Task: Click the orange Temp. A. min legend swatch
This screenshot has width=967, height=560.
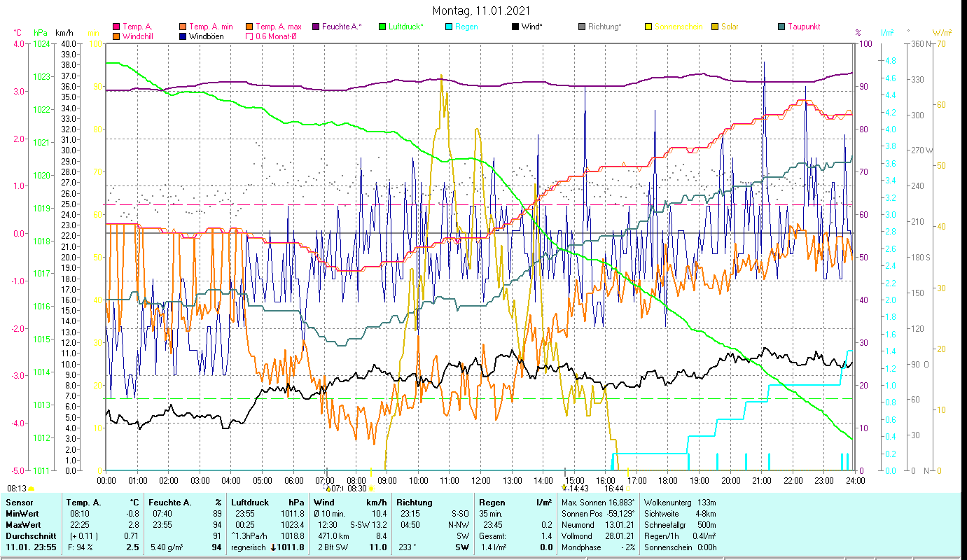Action: click(183, 27)
